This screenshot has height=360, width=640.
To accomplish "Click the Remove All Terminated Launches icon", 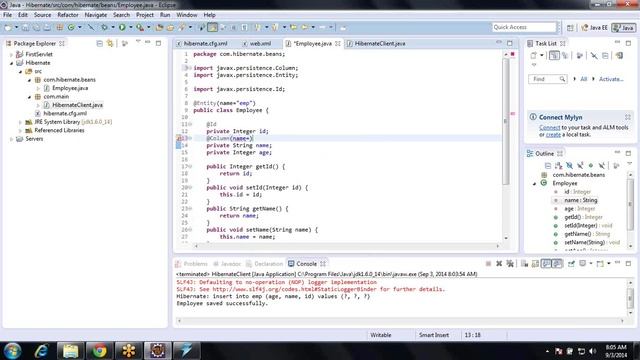I will tap(510, 264).
